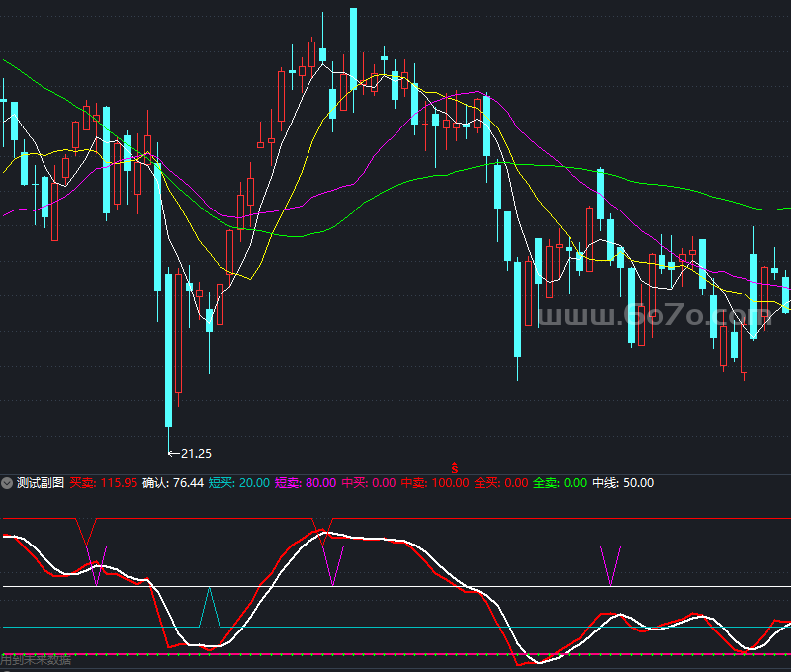
Task: Select the 中卖: 100.00 value
Action: pos(435,483)
